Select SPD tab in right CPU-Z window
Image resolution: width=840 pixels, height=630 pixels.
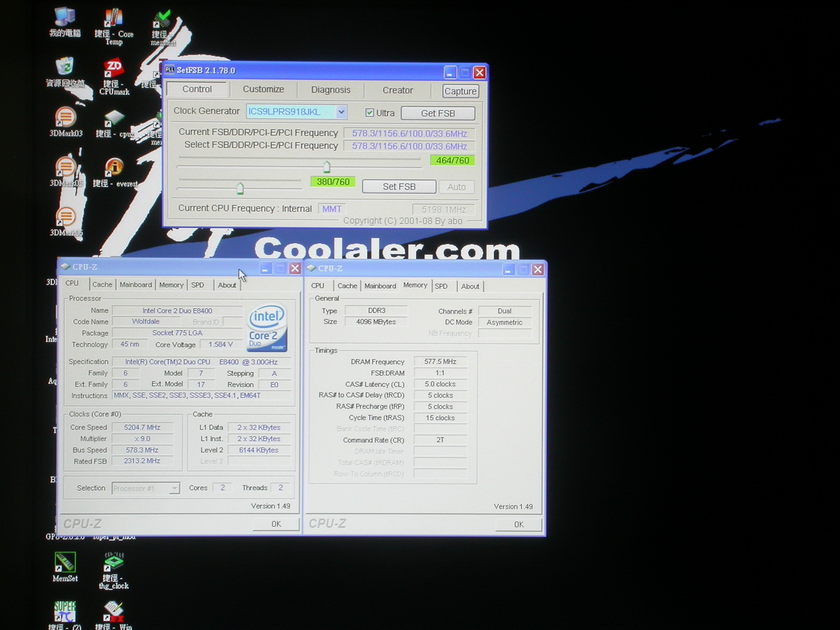[x=441, y=286]
